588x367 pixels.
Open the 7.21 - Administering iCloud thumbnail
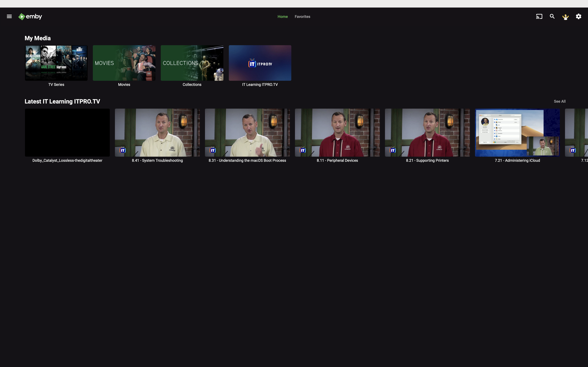point(517,132)
